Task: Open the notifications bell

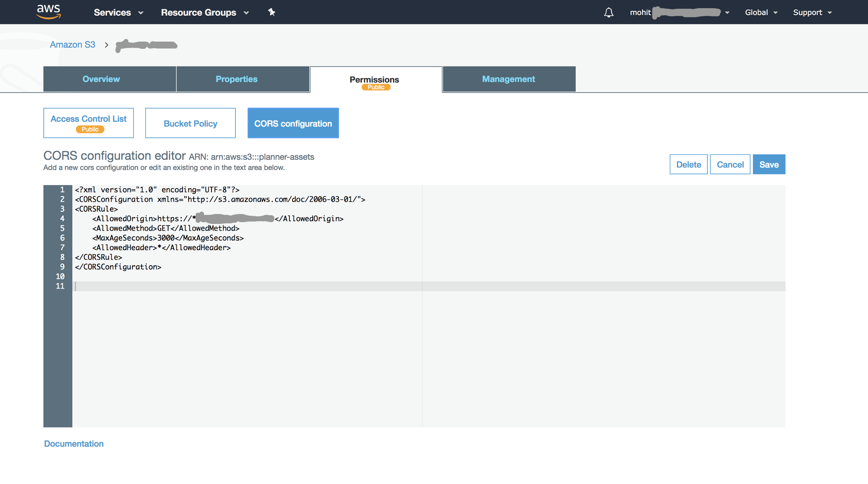Action: [x=609, y=13]
